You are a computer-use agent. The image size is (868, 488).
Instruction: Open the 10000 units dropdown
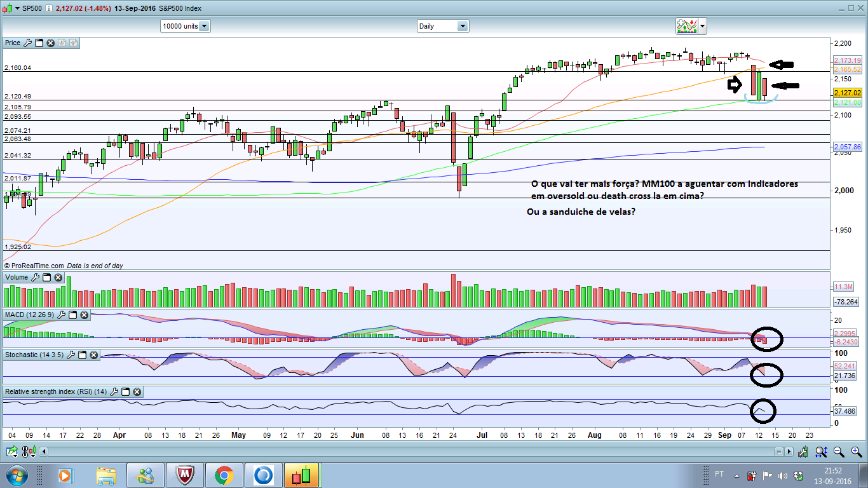point(186,26)
